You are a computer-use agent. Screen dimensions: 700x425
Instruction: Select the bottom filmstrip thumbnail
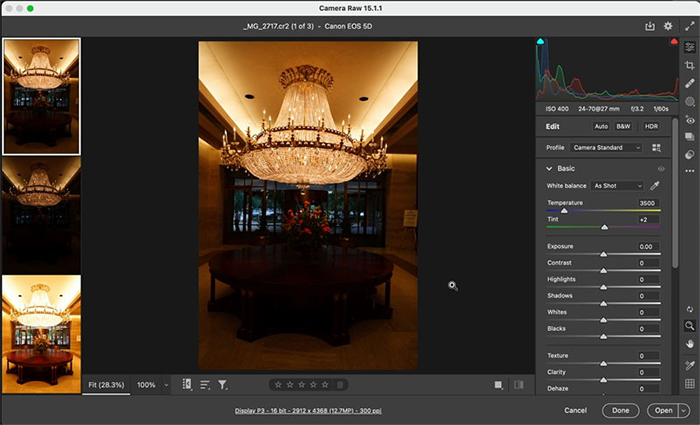[42, 333]
